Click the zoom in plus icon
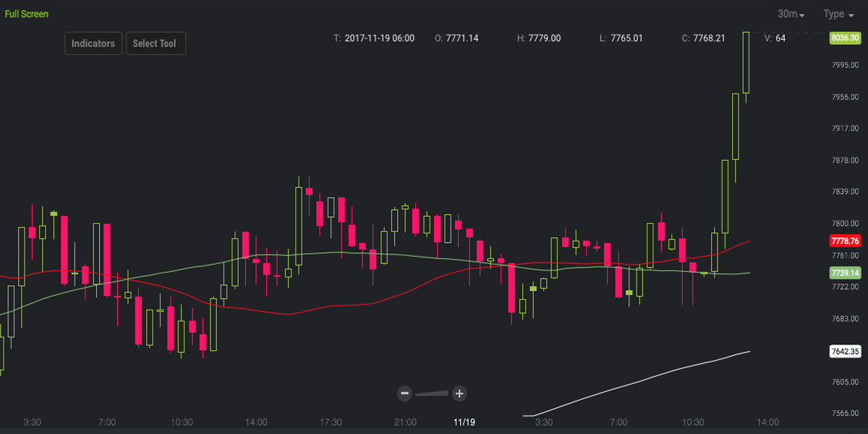 click(459, 393)
